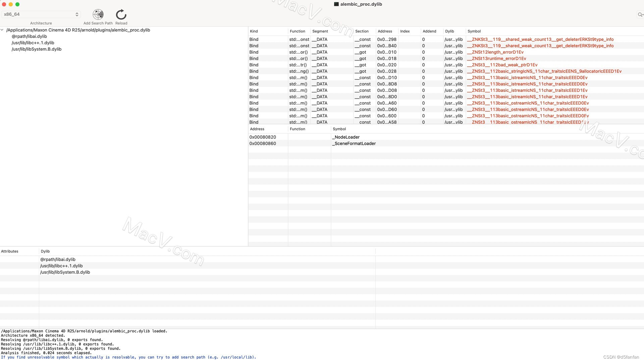Screen dimensions: 644x362
Task: Select /usr/lib/libSystem.B.dylib in the sidebar
Action: point(37,49)
